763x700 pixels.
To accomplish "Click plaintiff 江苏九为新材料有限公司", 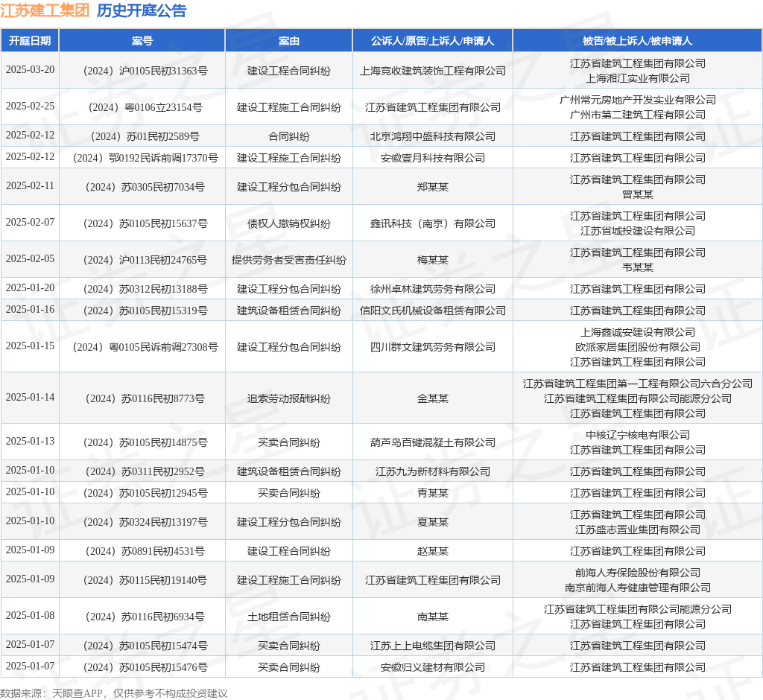I will point(433,472).
